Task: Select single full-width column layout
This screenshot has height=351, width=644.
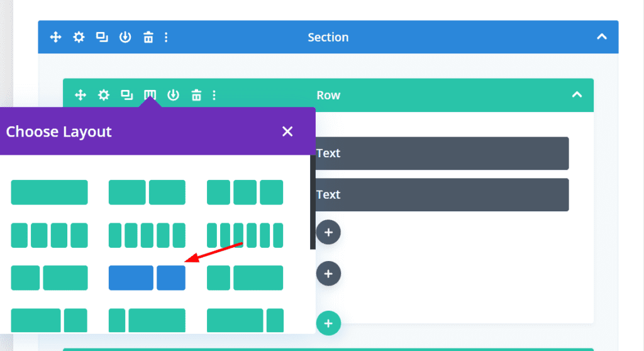Action: click(49, 192)
